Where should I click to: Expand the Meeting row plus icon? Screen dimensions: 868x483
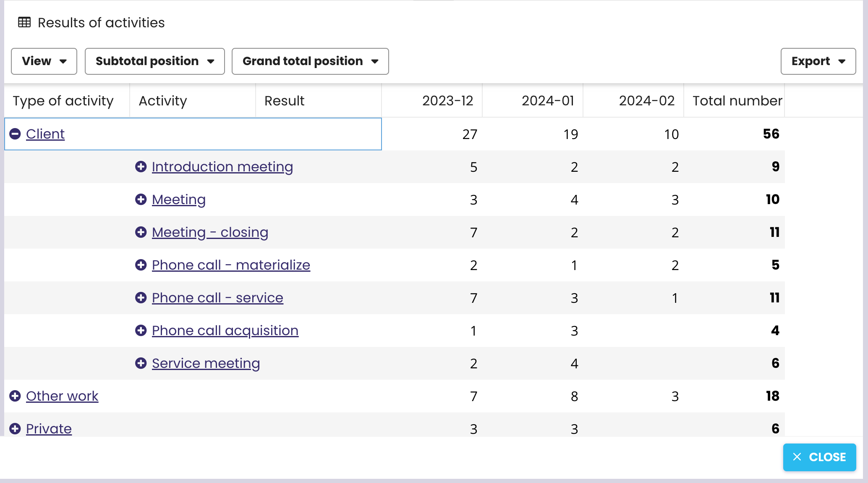coord(141,199)
